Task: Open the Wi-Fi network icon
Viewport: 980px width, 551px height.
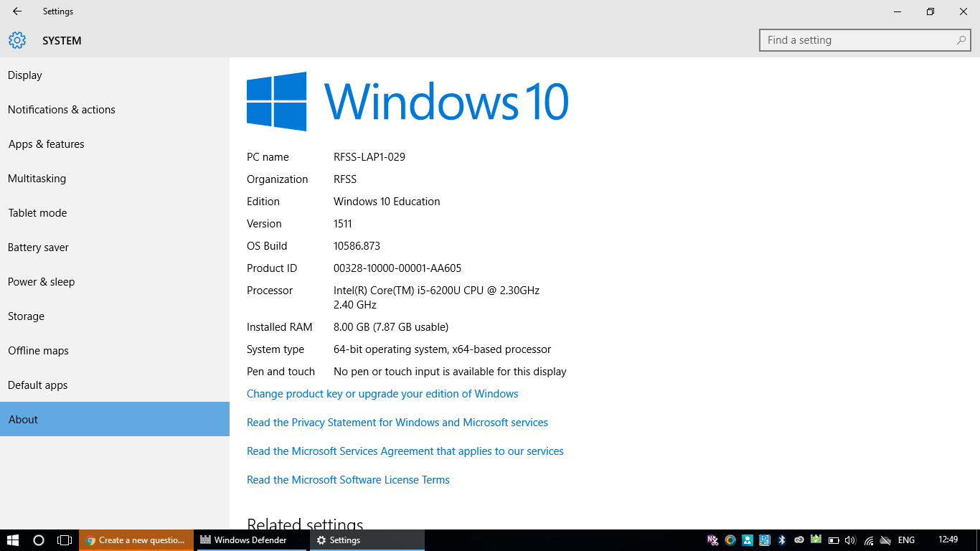Action: pos(868,540)
